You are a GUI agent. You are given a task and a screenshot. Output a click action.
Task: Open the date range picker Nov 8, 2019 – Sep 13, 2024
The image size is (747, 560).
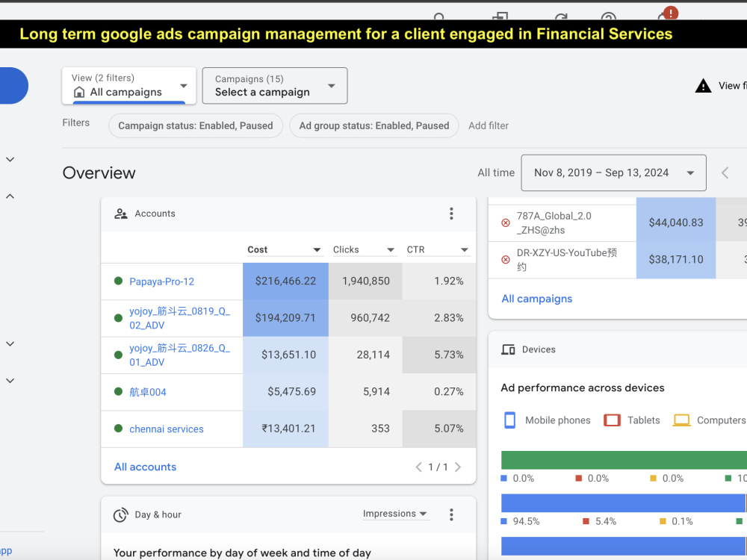point(613,173)
